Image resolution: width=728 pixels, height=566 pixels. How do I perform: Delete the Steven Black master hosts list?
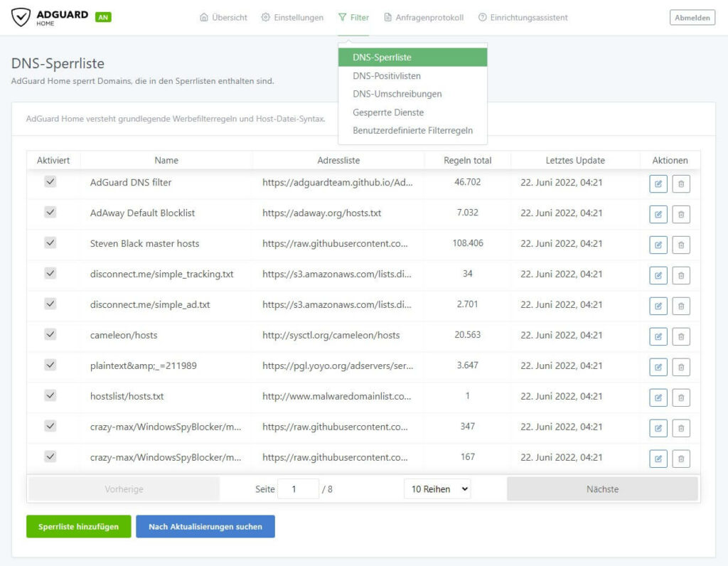coord(680,245)
